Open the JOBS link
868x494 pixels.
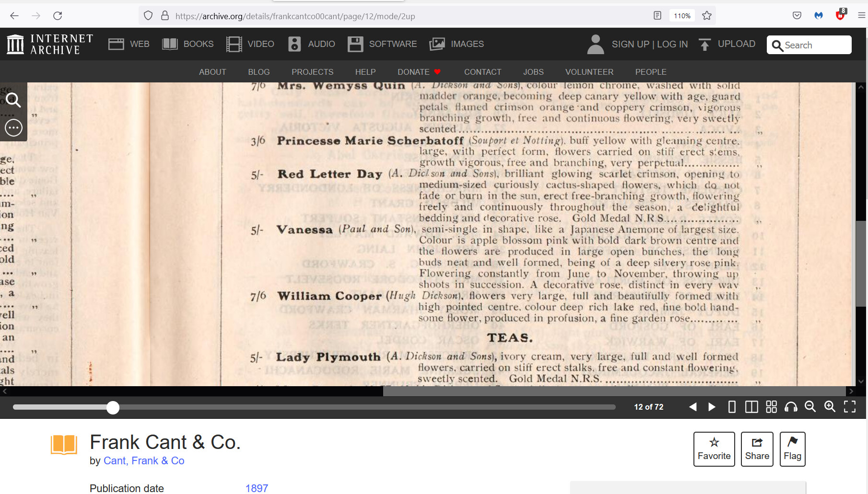[533, 72]
